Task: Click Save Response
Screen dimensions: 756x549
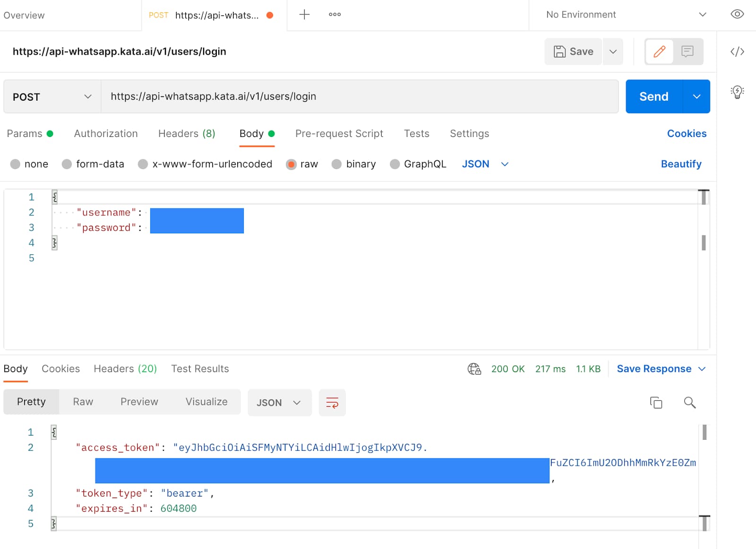Action: pos(654,369)
